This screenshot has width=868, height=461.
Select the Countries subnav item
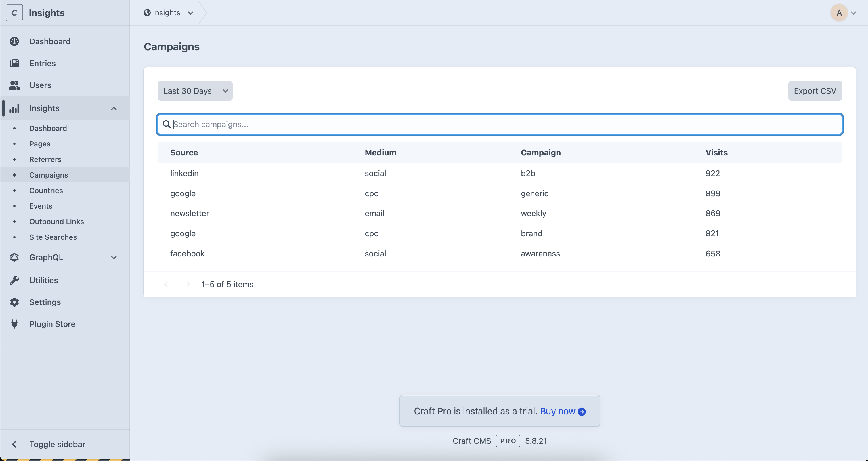coord(46,191)
